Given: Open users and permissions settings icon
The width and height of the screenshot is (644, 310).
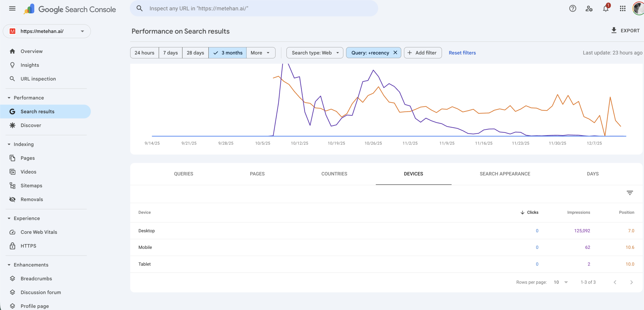Looking at the screenshot, I should click(x=589, y=9).
